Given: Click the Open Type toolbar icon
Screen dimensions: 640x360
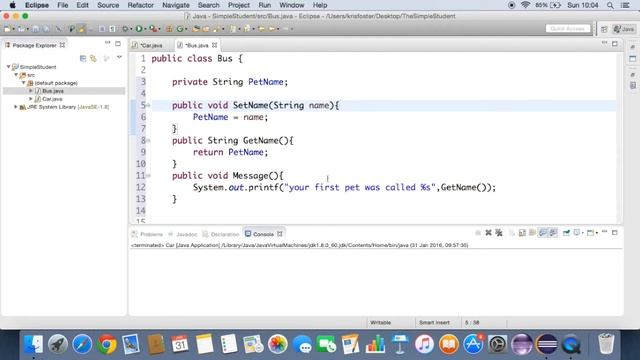Looking at the screenshot, I should [x=196, y=29].
